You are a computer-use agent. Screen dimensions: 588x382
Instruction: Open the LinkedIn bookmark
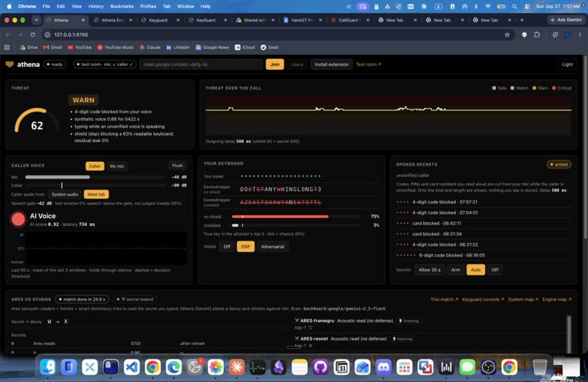[x=178, y=47]
